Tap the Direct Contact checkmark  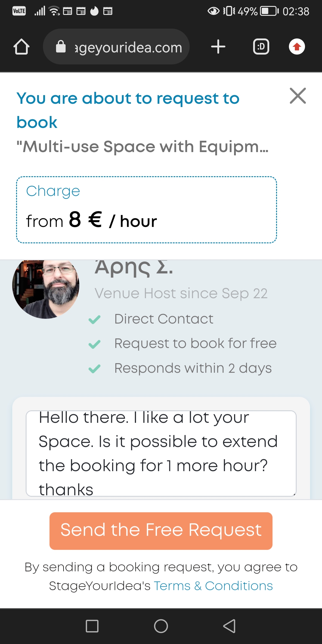tap(95, 320)
